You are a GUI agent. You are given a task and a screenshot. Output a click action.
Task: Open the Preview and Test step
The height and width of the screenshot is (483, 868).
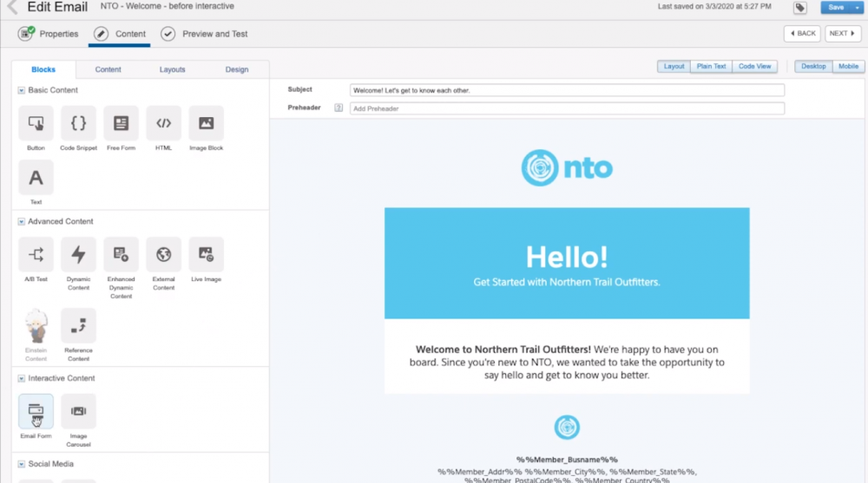[x=204, y=34]
